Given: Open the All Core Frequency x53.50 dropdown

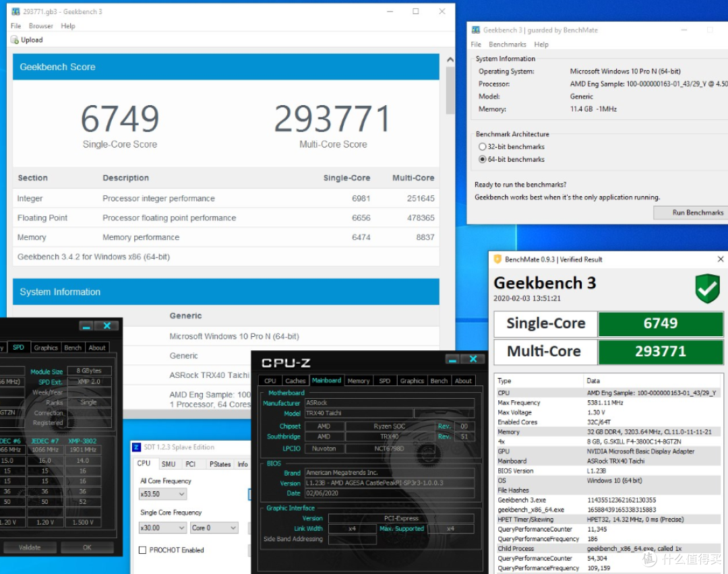Looking at the screenshot, I should pyautogui.click(x=162, y=495).
